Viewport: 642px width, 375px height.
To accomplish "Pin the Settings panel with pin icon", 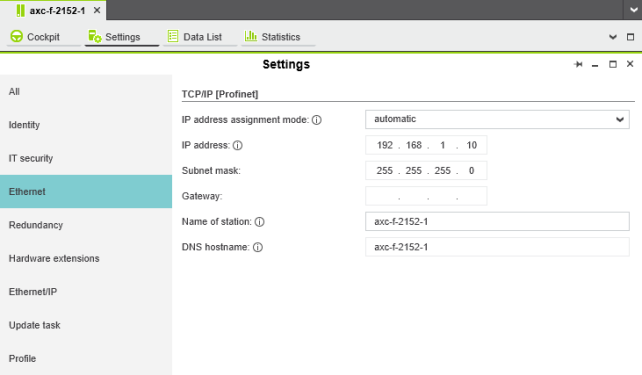I will 578,64.
